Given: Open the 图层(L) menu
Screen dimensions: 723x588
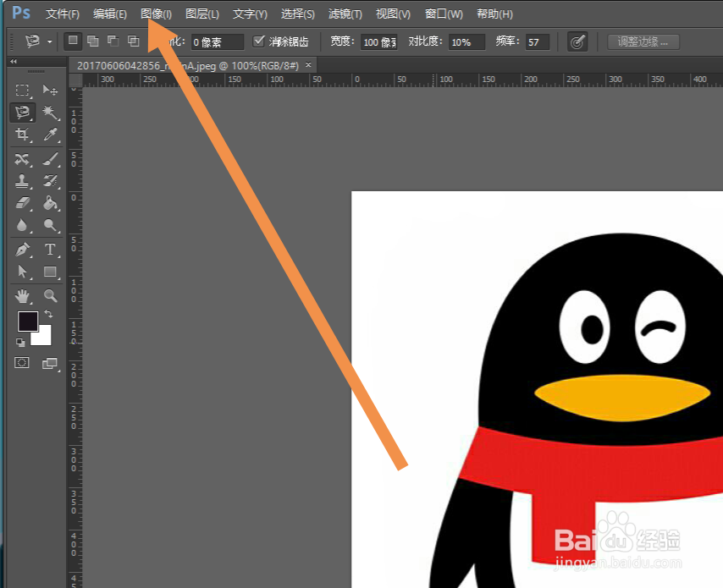Looking at the screenshot, I should 202,14.
